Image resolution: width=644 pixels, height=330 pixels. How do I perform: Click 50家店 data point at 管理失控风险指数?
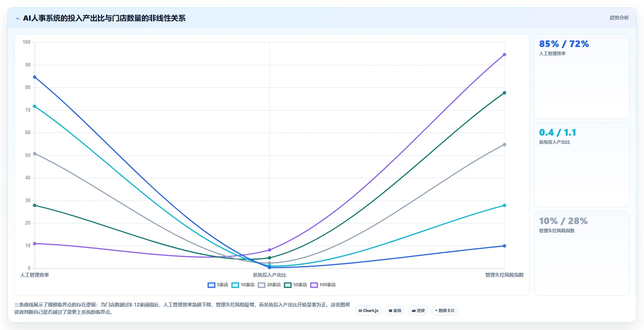click(504, 93)
